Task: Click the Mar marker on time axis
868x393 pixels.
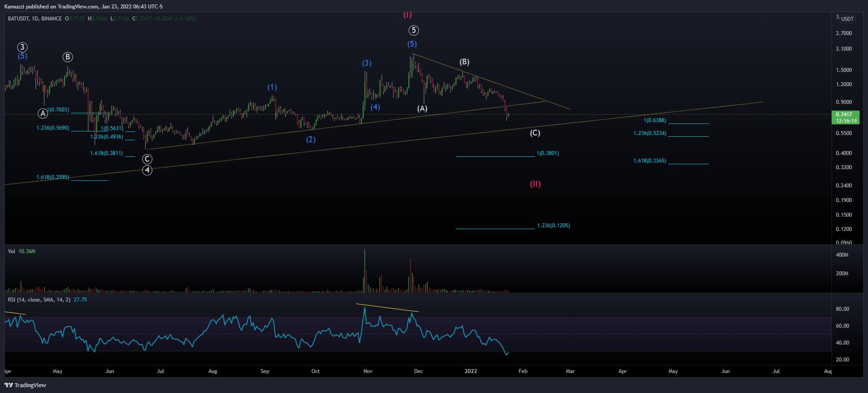Action: pyautogui.click(x=570, y=371)
